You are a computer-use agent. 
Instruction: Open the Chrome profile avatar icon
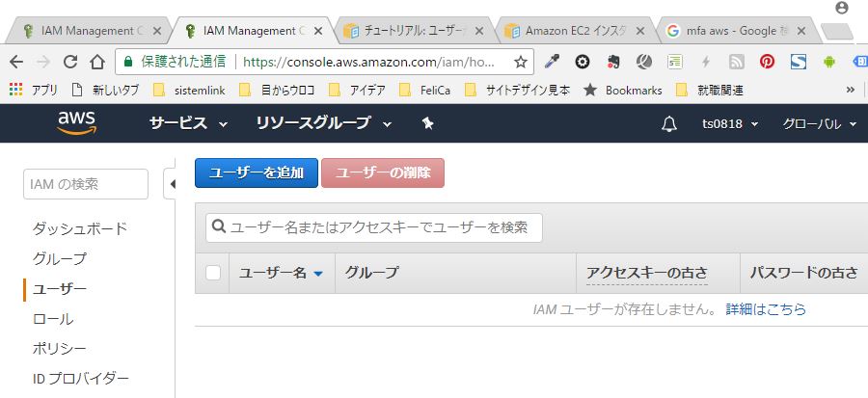click(x=842, y=8)
